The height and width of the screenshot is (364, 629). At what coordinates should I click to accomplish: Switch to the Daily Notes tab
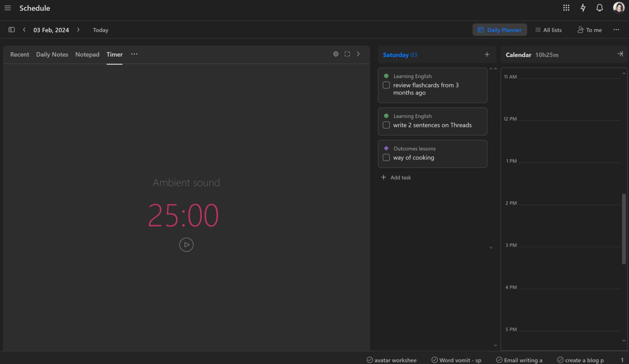(52, 54)
